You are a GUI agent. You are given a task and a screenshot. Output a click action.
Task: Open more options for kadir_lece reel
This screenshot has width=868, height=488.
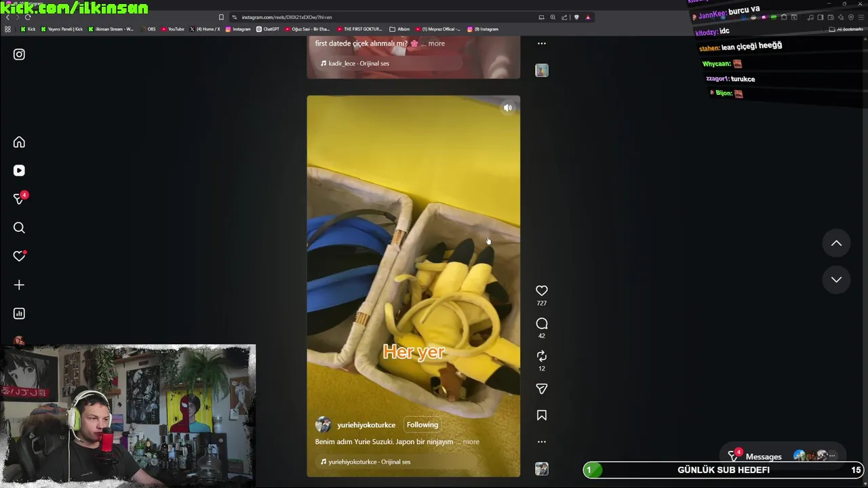coord(541,43)
